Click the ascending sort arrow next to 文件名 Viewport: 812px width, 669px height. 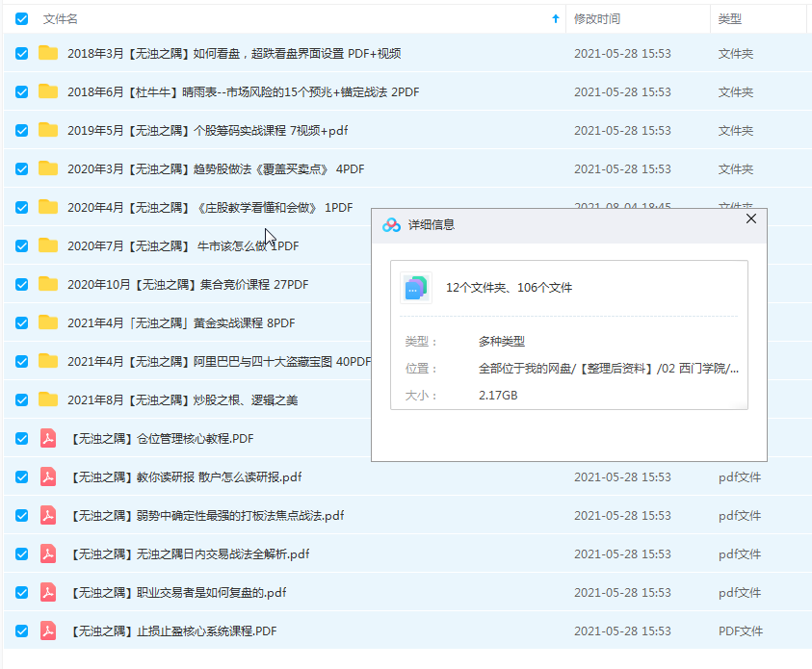(555, 17)
